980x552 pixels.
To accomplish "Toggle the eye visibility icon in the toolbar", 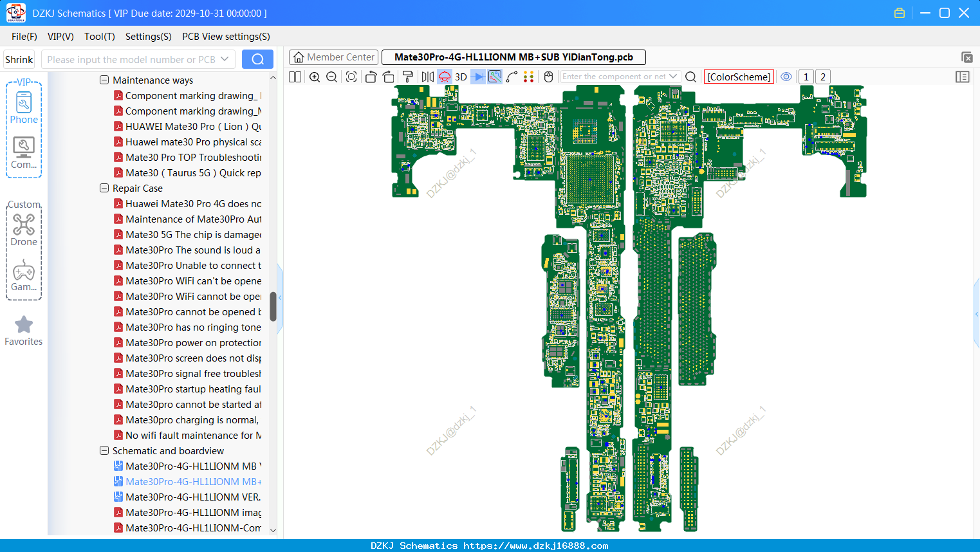I will (786, 77).
